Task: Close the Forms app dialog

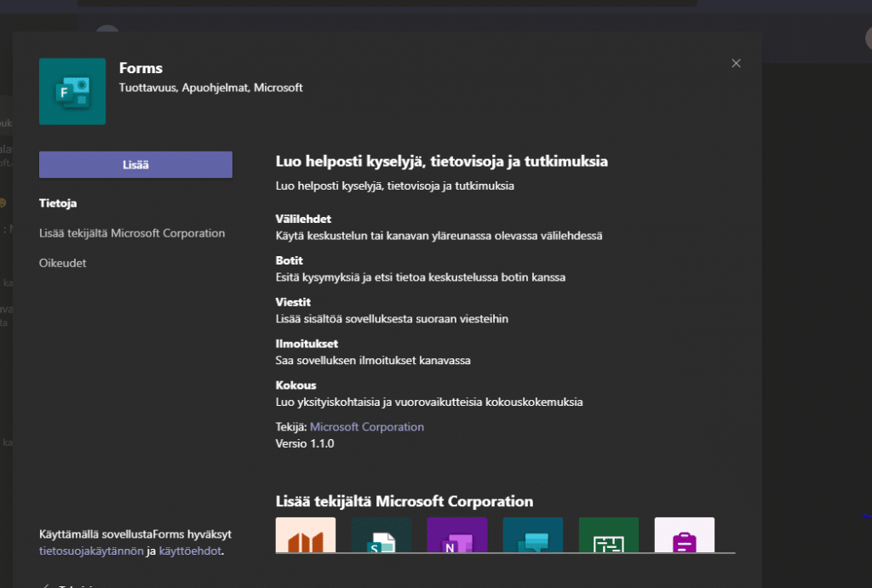Action: (736, 63)
